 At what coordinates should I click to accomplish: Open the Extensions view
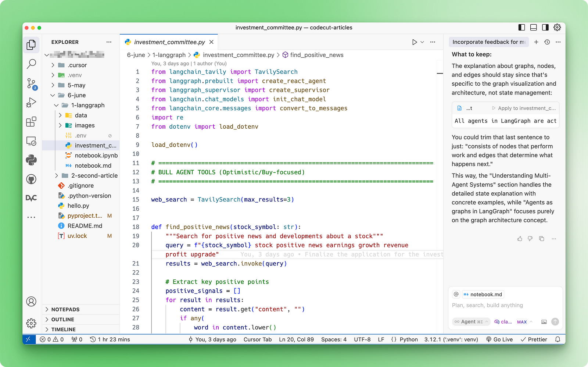(x=32, y=122)
